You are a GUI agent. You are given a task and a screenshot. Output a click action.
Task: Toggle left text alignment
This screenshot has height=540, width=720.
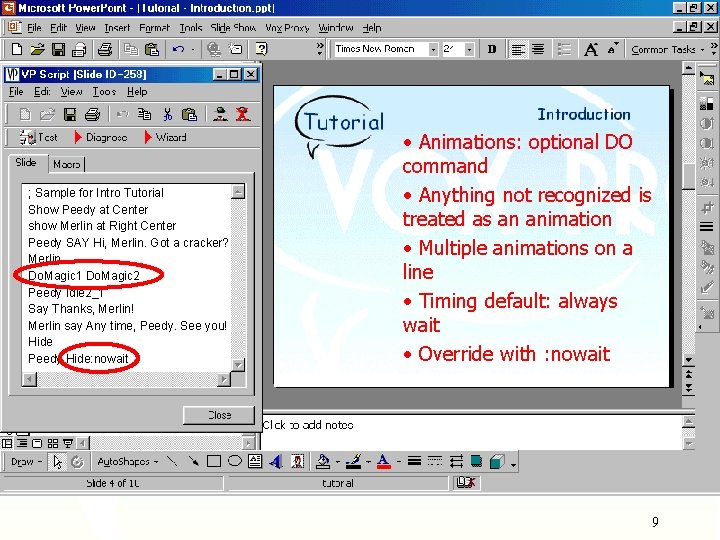click(518, 49)
